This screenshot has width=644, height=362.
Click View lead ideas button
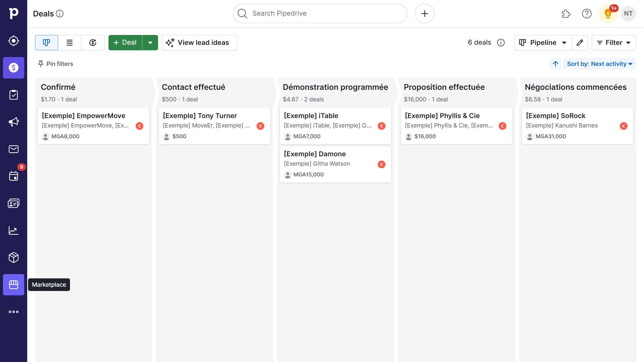(x=199, y=42)
